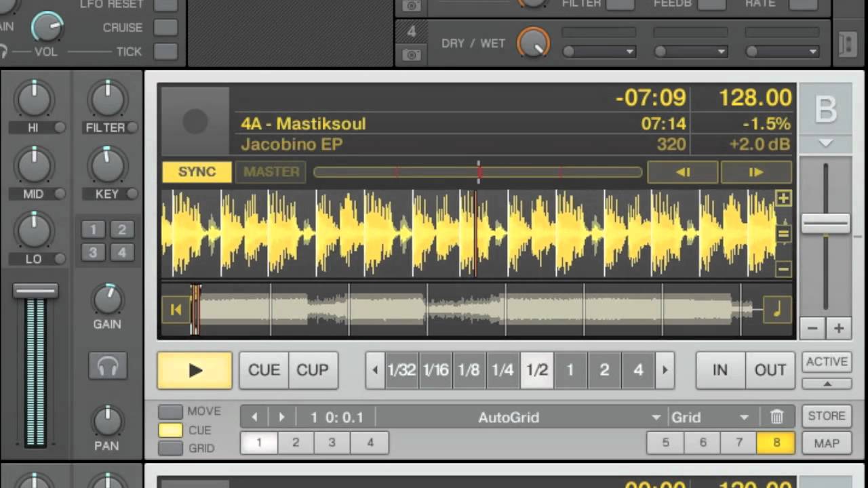This screenshot has width=868, height=488.
Task: Select GRID panel radio button
Action: [x=170, y=448]
